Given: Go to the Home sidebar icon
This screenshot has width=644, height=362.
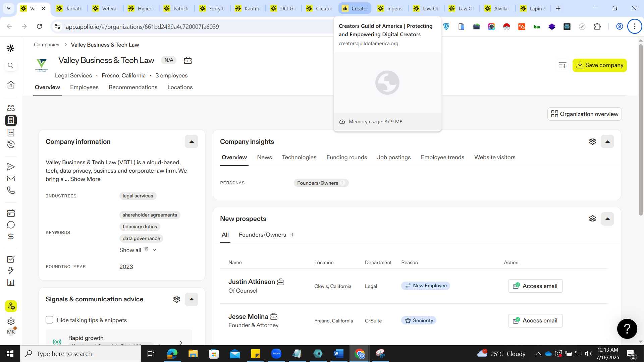Looking at the screenshot, I should click(11, 84).
